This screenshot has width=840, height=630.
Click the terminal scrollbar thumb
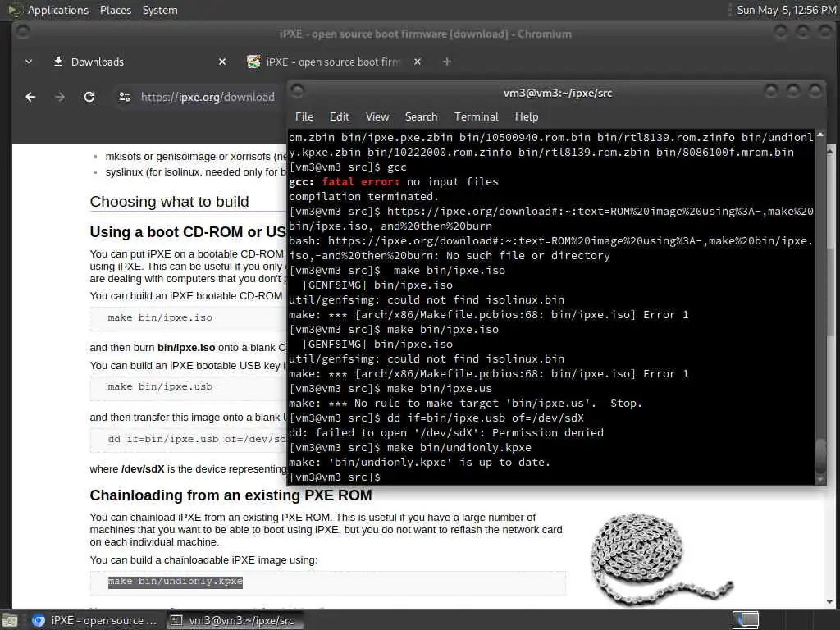(x=820, y=456)
